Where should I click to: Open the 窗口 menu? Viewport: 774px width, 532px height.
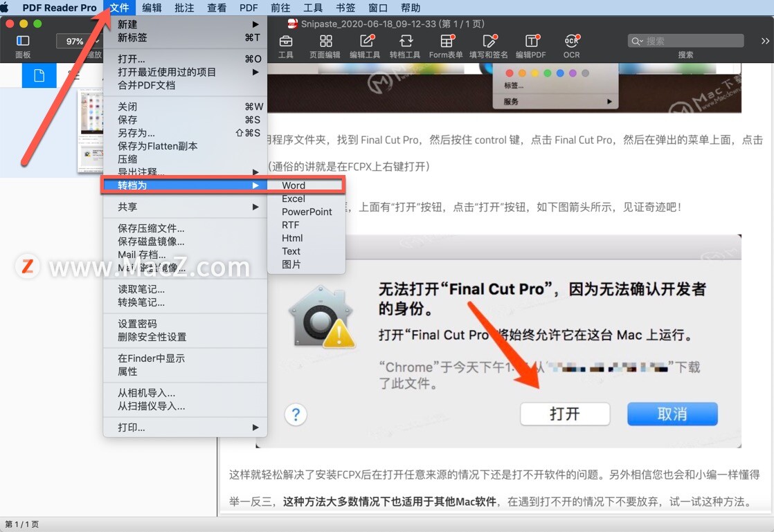pyautogui.click(x=377, y=8)
